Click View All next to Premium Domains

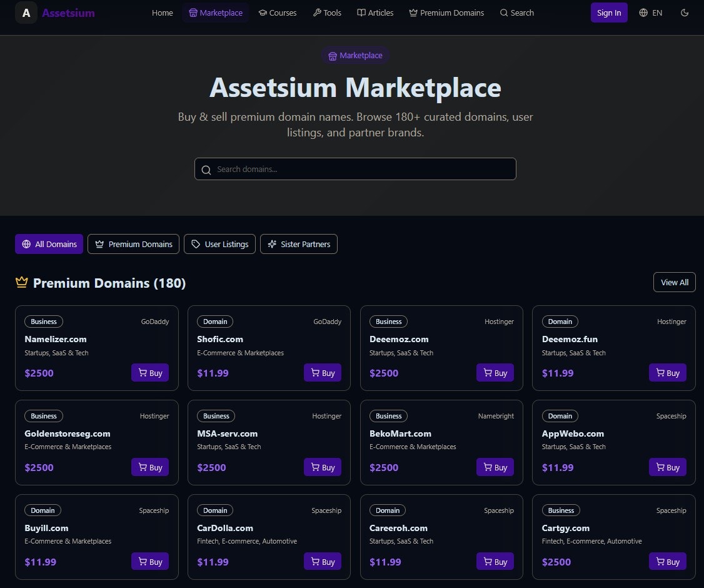pyautogui.click(x=674, y=282)
